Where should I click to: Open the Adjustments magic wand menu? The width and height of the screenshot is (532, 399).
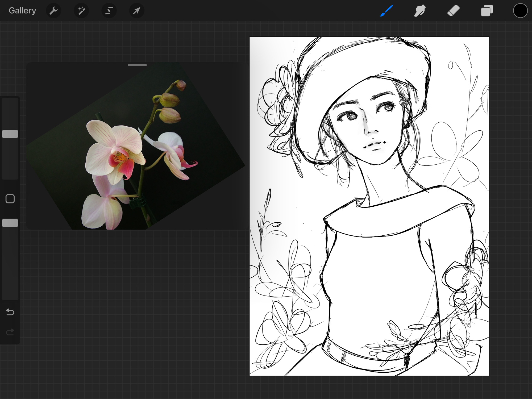point(81,11)
